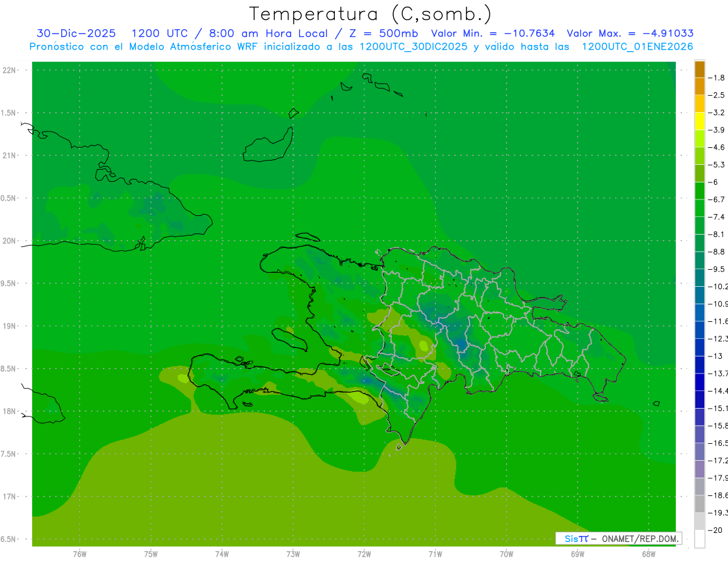Click the bright yellow legend swatch above -3.9
The image size is (728, 562).
(x=699, y=121)
